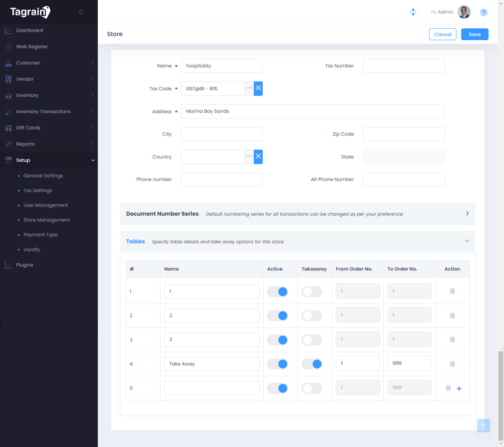This screenshot has width=504, height=447.
Task: Delete the Take Away row
Action: [452, 364]
